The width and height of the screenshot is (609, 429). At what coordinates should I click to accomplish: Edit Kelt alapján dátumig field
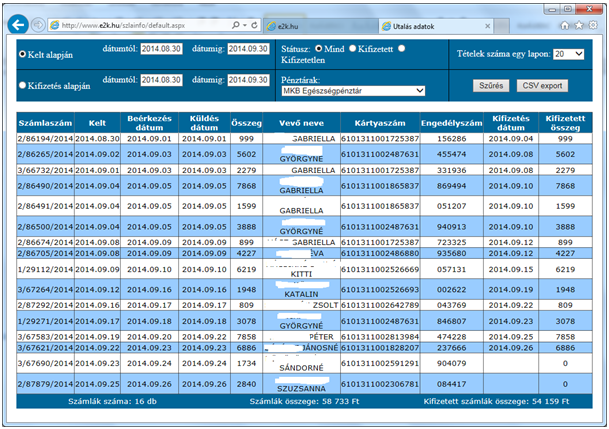tap(248, 49)
